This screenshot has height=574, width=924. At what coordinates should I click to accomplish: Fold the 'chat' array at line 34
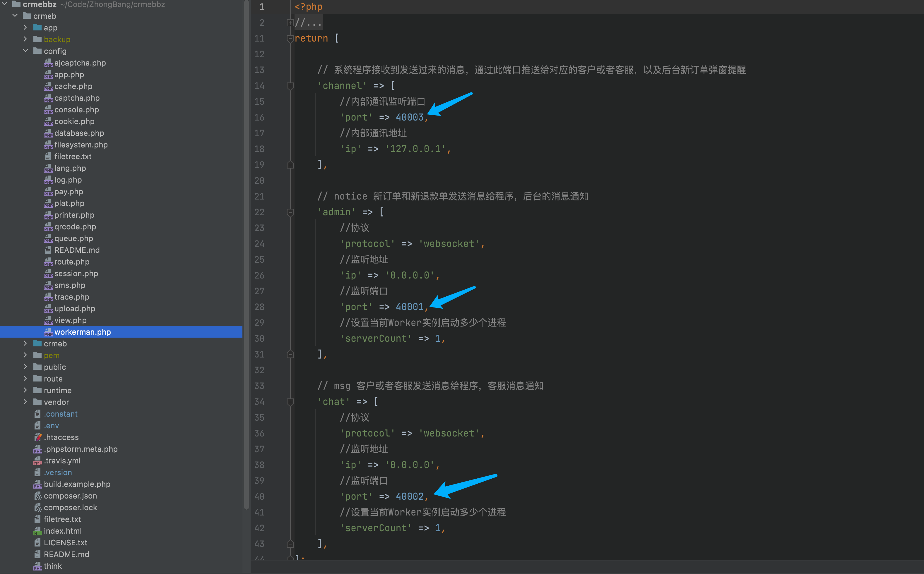[290, 402]
